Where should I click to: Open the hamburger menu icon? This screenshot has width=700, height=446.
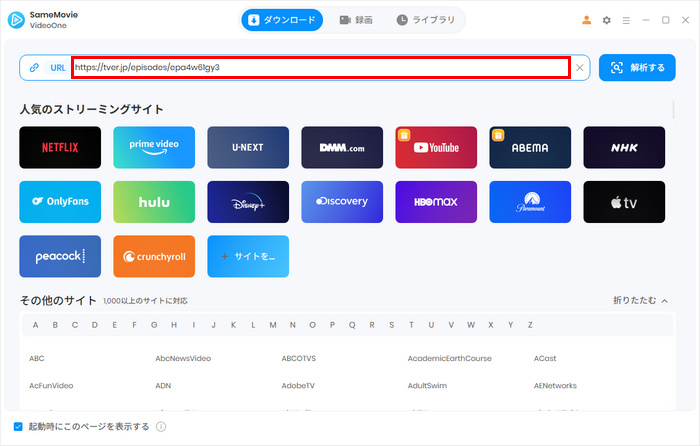626,21
